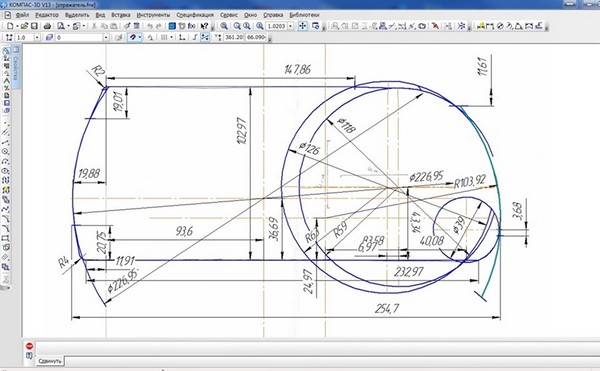Toggle the local coordinate system icon
The image size is (600, 371).
point(183,37)
